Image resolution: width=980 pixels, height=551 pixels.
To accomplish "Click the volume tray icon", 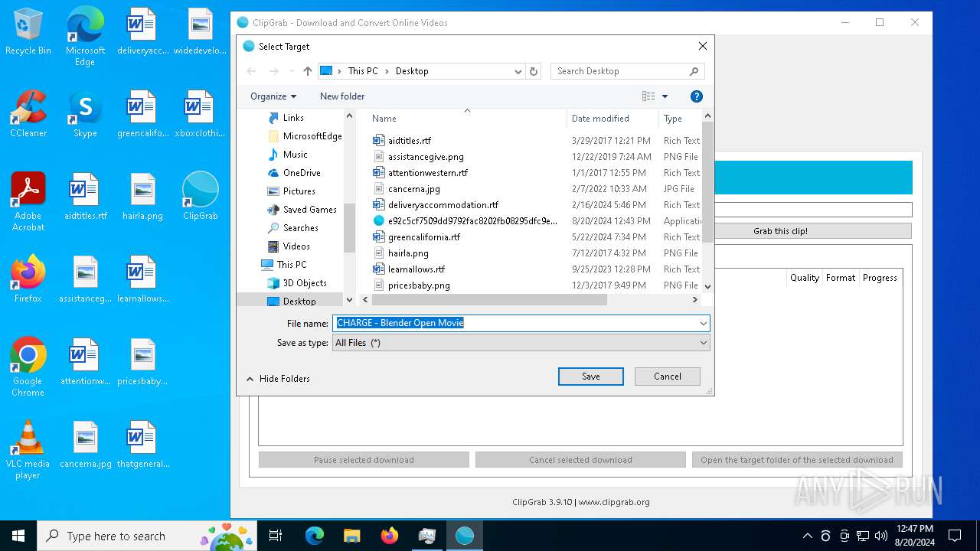I will [880, 536].
